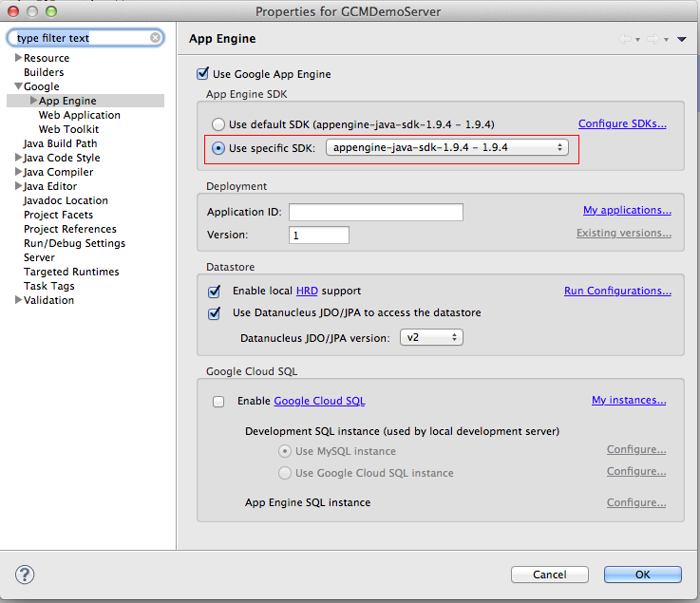Select the Use Google Cloud SQL instance radio
Viewport: 700px width, 603px height.
[x=285, y=473]
